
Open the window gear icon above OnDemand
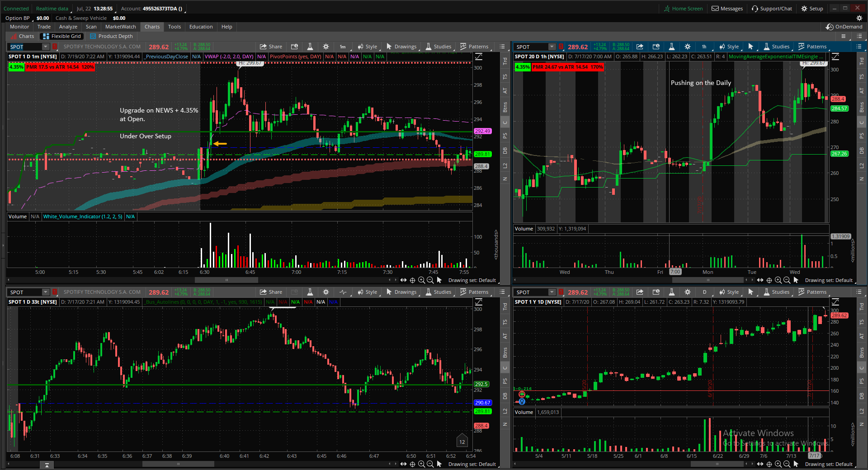click(859, 18)
